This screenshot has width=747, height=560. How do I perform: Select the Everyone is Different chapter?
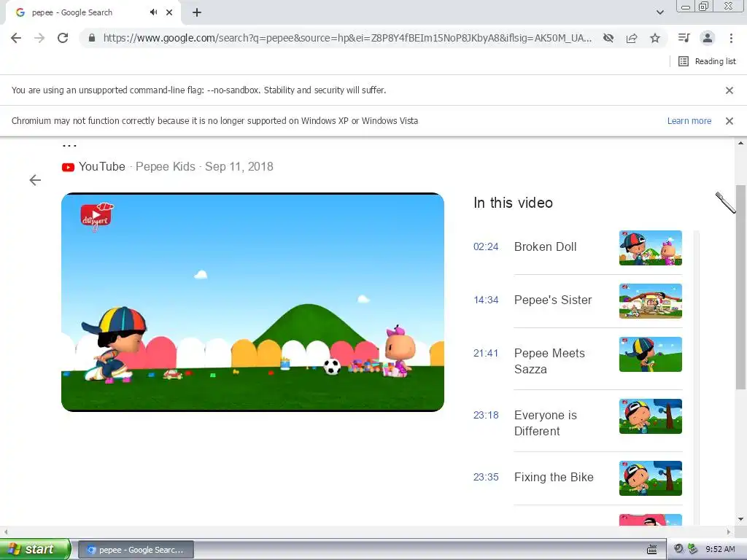(546, 423)
